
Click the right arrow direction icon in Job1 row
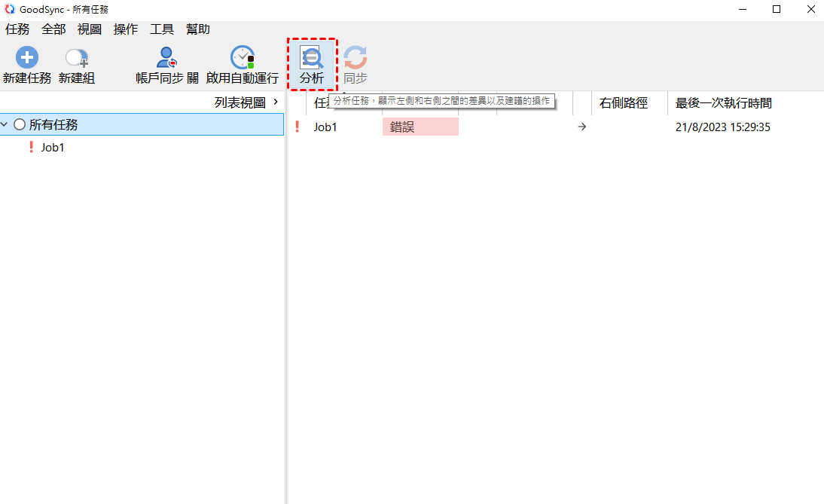[x=581, y=127]
